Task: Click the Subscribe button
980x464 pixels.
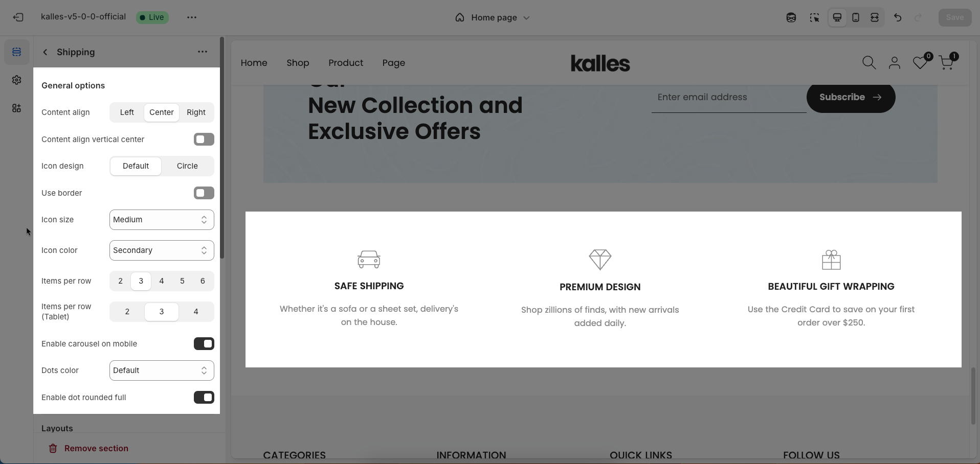Action: click(x=851, y=97)
